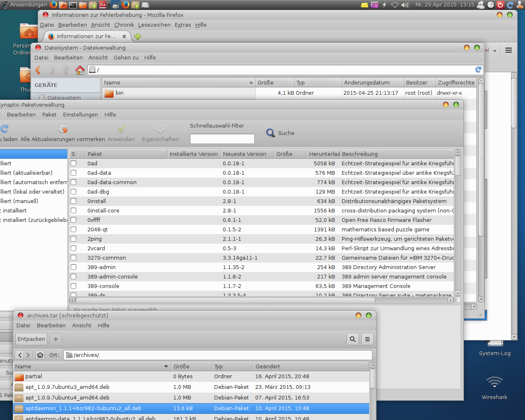Open the power manager lightning icon

384,5
